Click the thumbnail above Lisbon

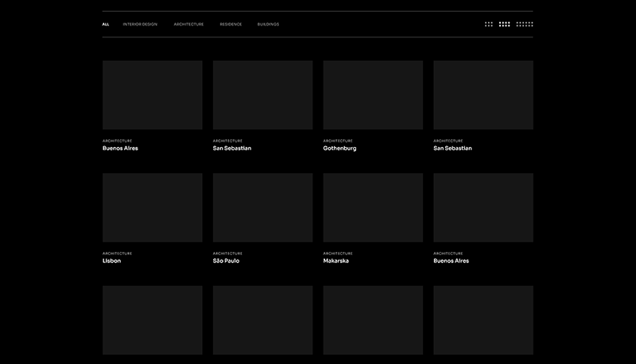coord(152,207)
